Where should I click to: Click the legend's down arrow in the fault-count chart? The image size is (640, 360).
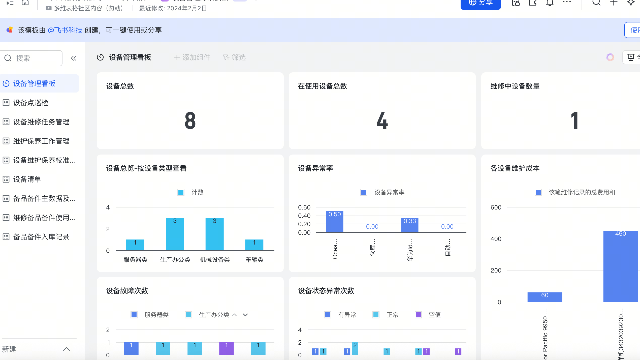(x=245, y=315)
